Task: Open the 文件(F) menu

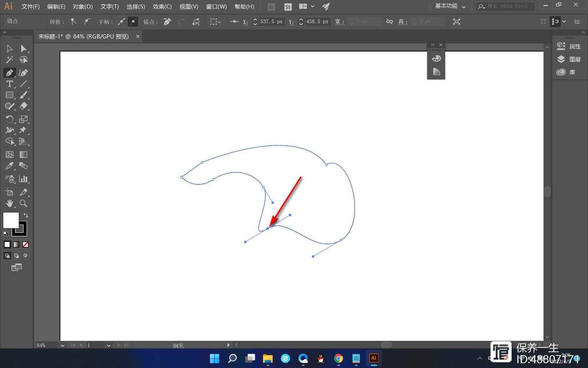Action: [31, 7]
